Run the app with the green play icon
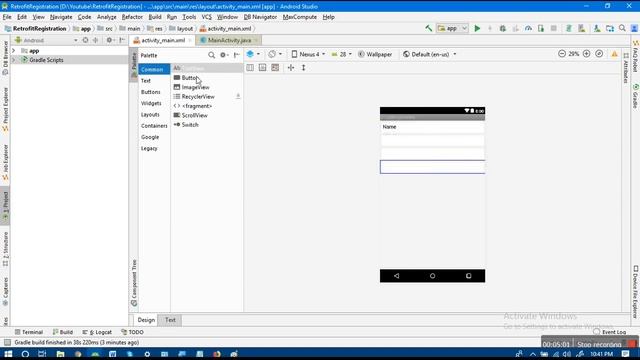This screenshot has width=640, height=360. [x=477, y=28]
